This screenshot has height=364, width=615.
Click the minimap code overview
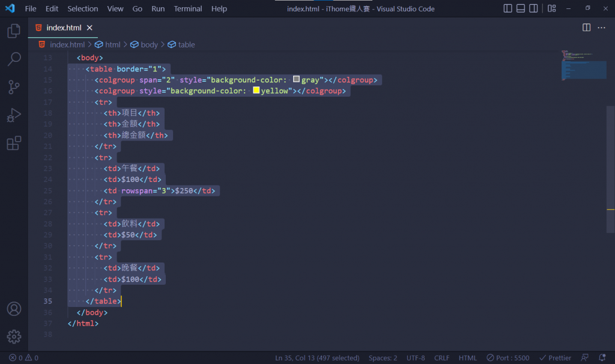tap(584, 65)
